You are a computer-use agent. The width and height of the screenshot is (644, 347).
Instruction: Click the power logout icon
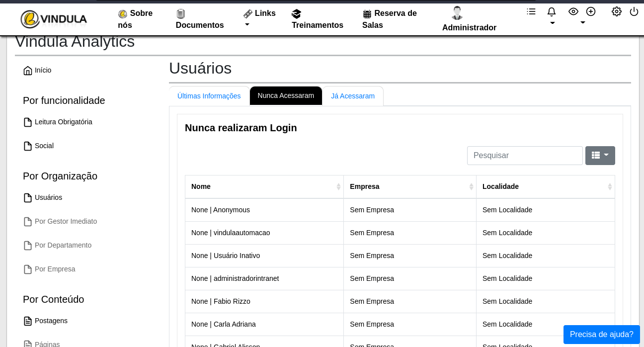coord(634,11)
